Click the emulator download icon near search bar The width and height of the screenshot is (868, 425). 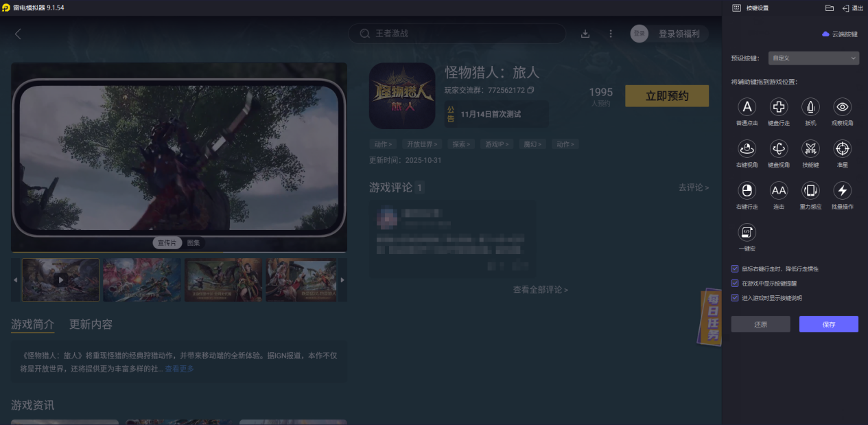pos(585,33)
